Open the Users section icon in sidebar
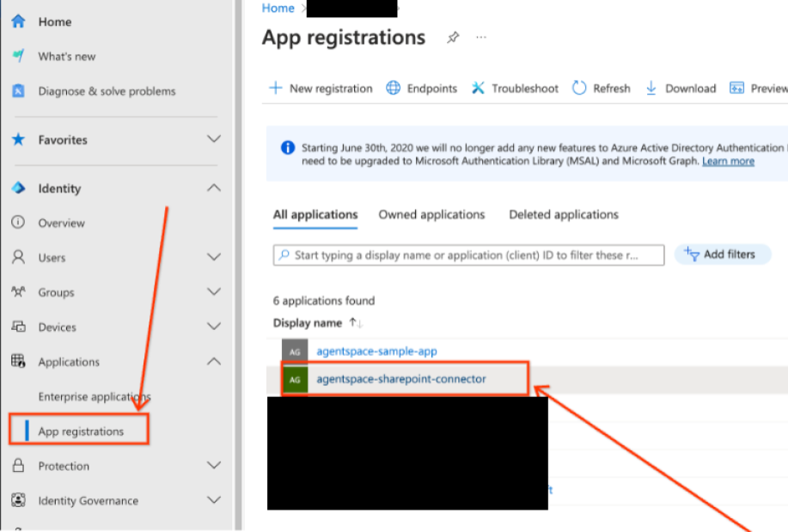788x532 pixels. coord(17,257)
